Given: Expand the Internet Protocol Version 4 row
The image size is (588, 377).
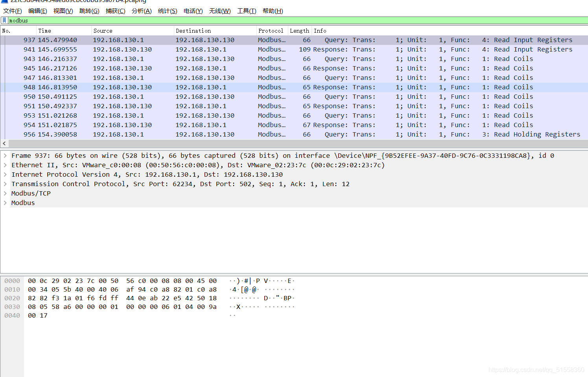Looking at the screenshot, I should tap(5, 175).
